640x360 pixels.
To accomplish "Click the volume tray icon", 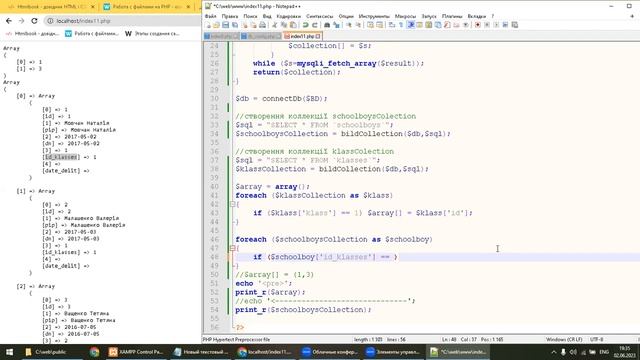I will point(573,352).
